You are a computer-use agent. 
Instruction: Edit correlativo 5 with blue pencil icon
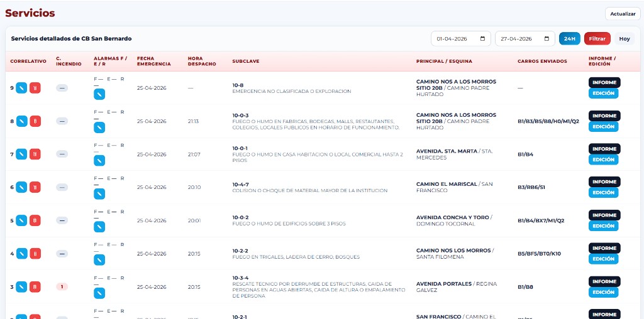tap(21, 220)
